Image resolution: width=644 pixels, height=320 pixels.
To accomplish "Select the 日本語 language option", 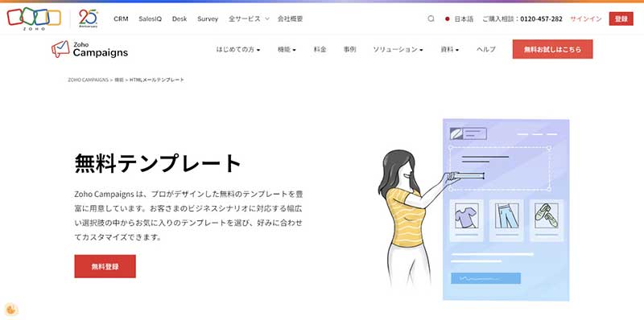I will point(460,18).
